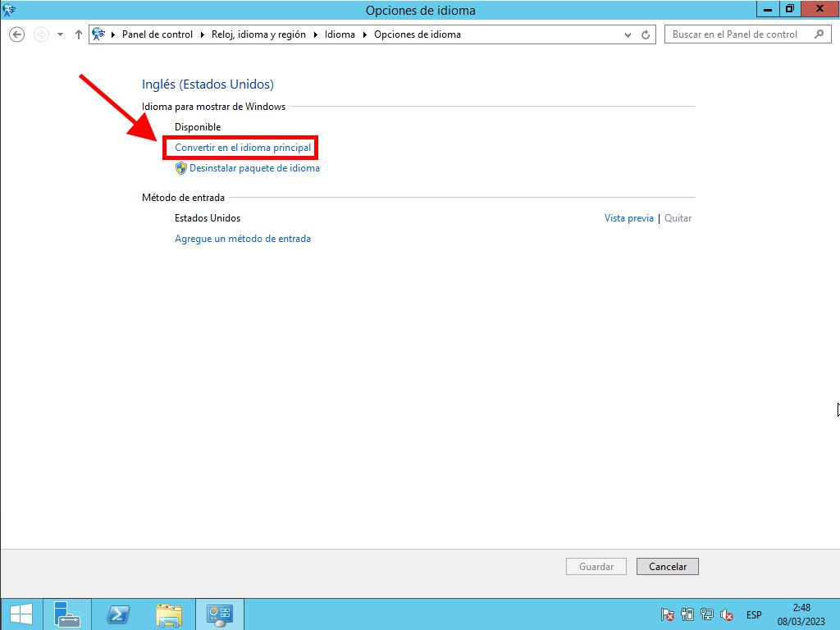Click Desinstalar paquete de idioma link

[x=254, y=168]
